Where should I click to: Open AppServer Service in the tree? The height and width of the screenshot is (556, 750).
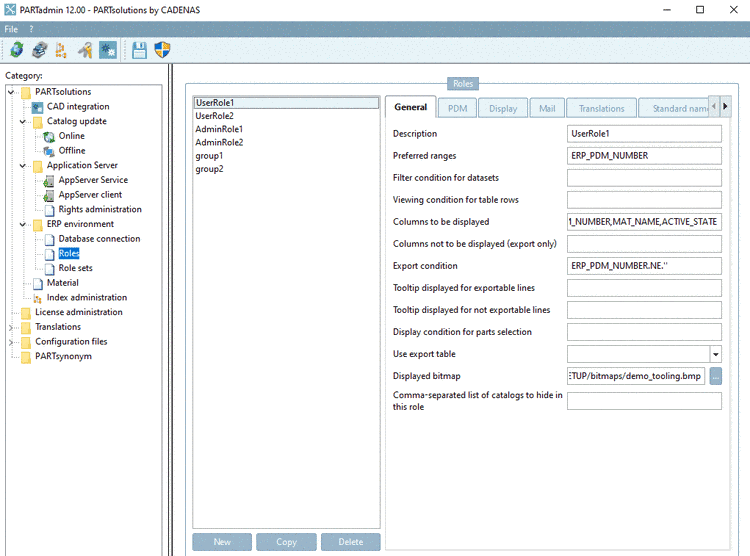93,180
